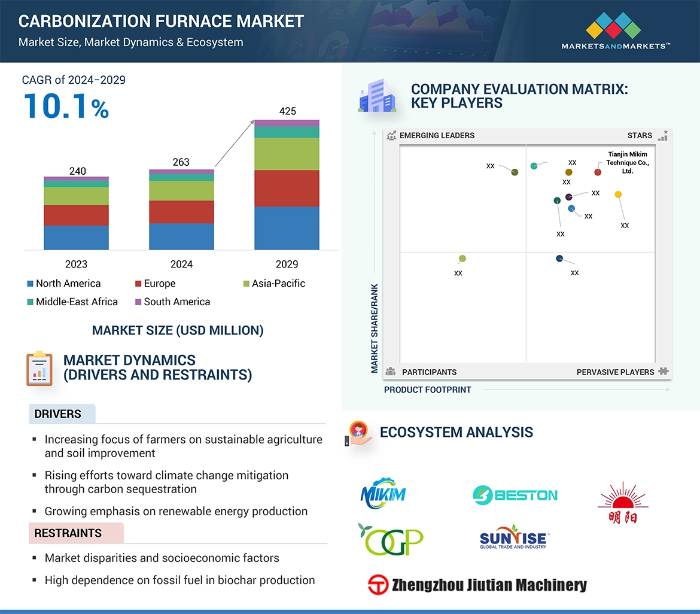Click the 2029 stacked bar
Screen dimensions: 700x614
click(287, 184)
